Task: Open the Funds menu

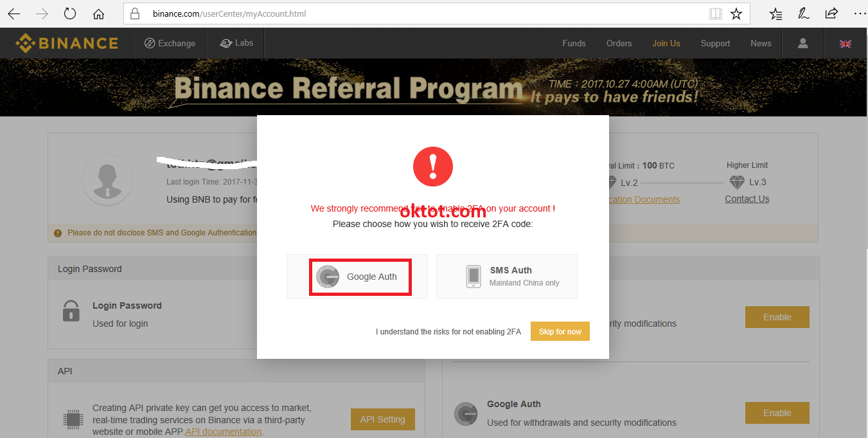Action: [x=574, y=43]
